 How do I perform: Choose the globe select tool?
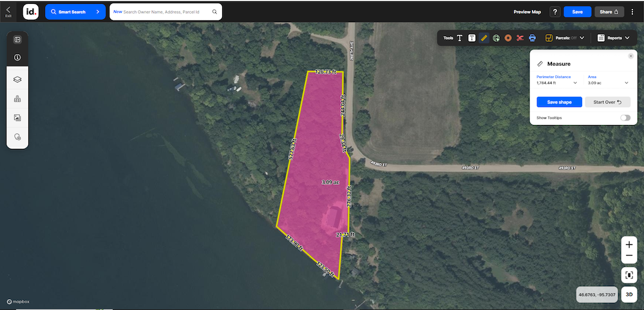click(x=496, y=38)
